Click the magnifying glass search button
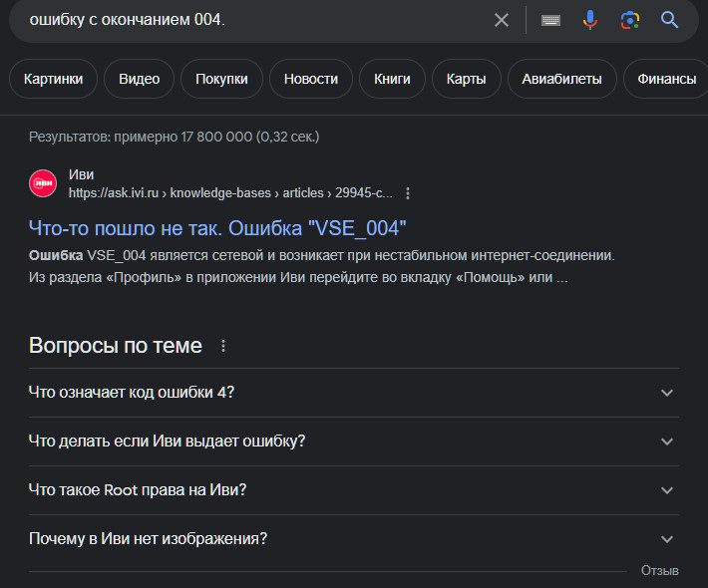 click(x=669, y=20)
